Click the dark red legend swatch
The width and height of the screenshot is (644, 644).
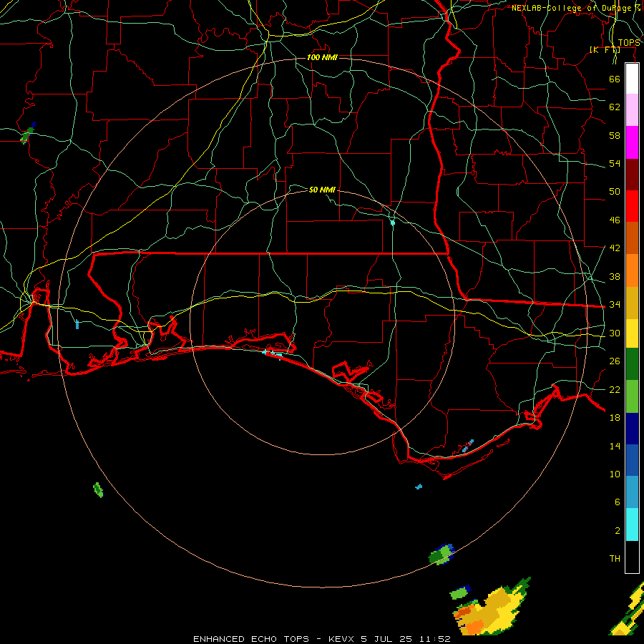(632, 175)
